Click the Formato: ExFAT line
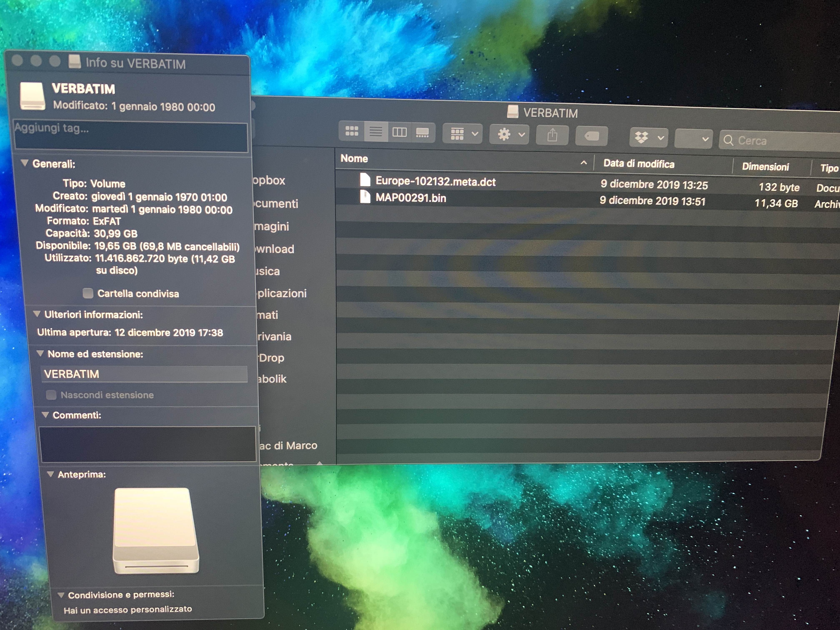 tap(84, 221)
